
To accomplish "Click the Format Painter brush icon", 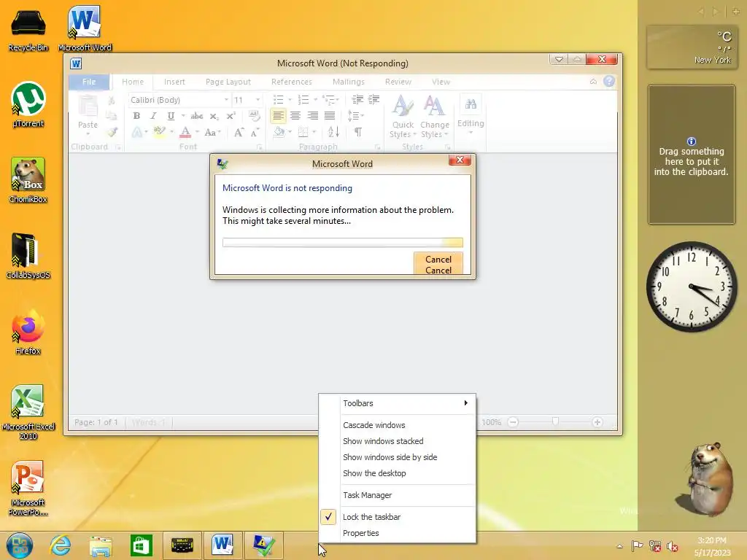I will point(112,133).
